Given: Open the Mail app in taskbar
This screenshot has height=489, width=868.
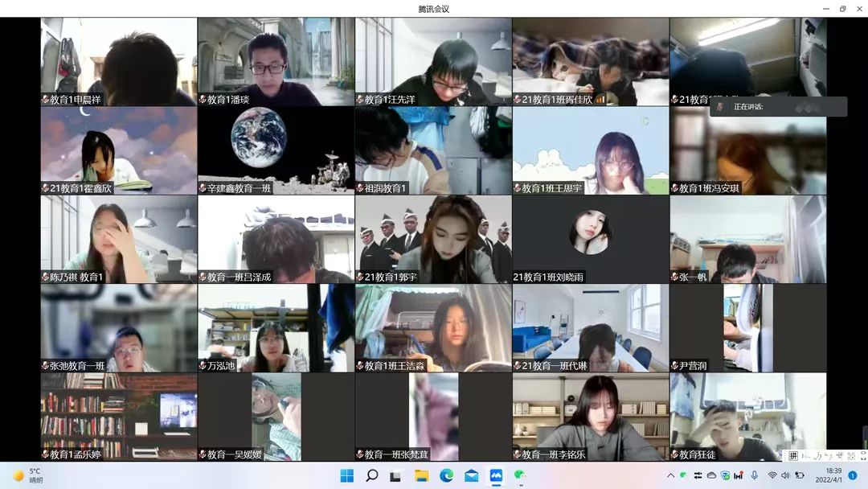Looking at the screenshot, I should coord(471,475).
